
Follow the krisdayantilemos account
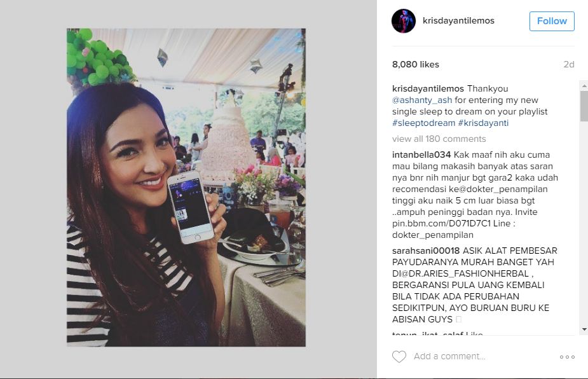click(552, 21)
